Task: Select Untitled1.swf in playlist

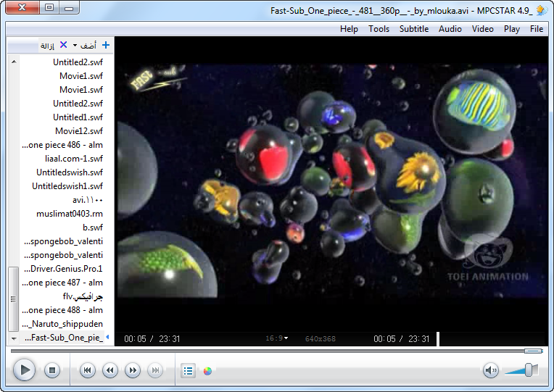Action: click(78, 117)
